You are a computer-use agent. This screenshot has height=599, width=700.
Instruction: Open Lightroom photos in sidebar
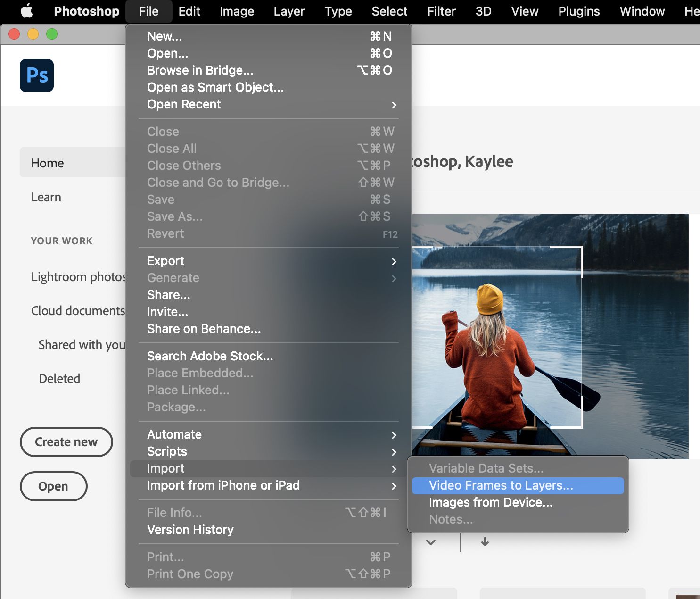(x=78, y=277)
